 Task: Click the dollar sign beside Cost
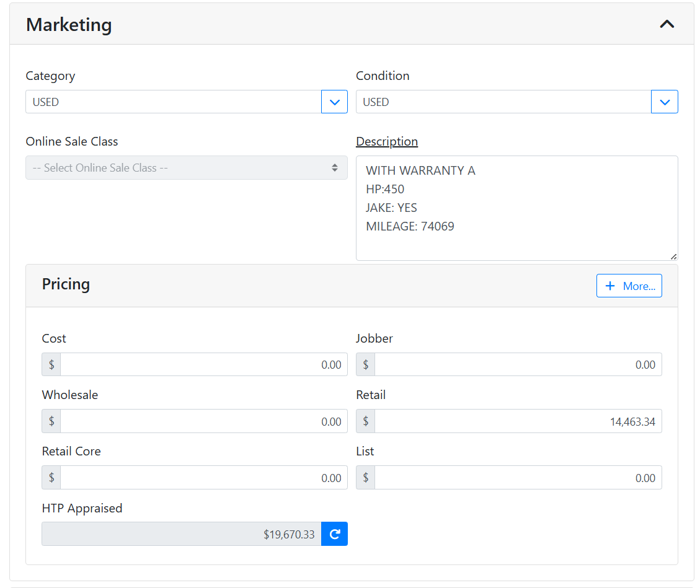click(51, 365)
